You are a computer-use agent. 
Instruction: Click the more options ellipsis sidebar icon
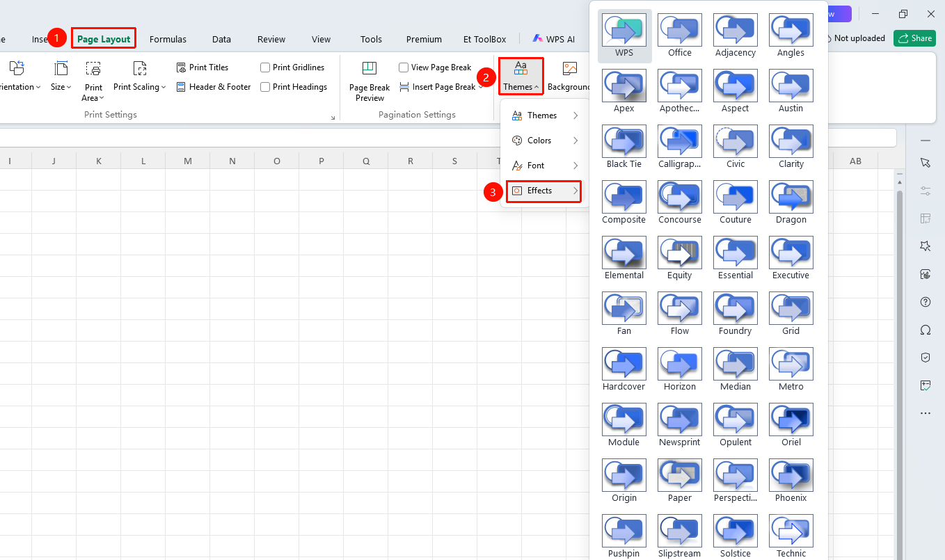925,413
